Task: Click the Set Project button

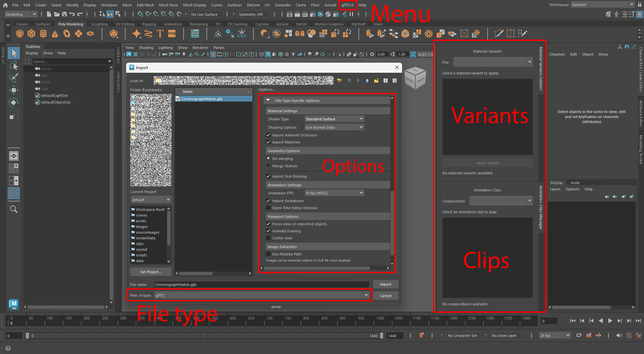Action: point(150,272)
